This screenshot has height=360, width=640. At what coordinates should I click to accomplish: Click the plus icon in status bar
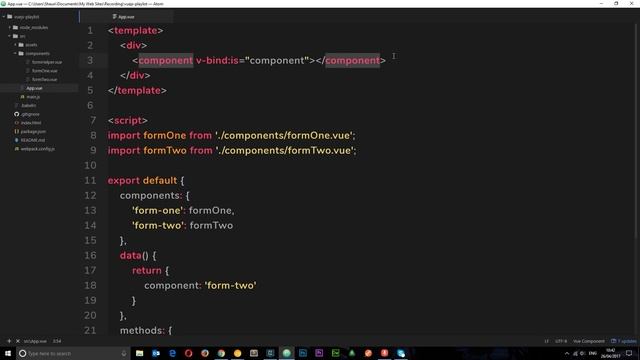pos(9,341)
